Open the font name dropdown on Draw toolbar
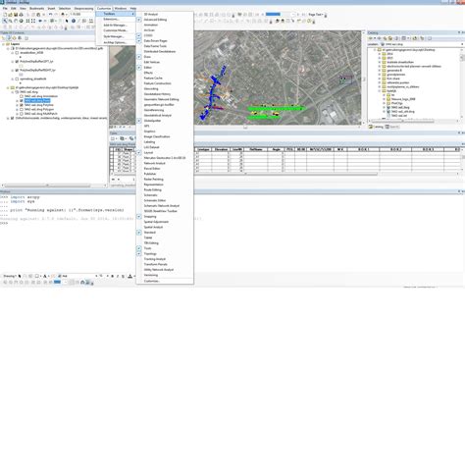 [x=96, y=277]
